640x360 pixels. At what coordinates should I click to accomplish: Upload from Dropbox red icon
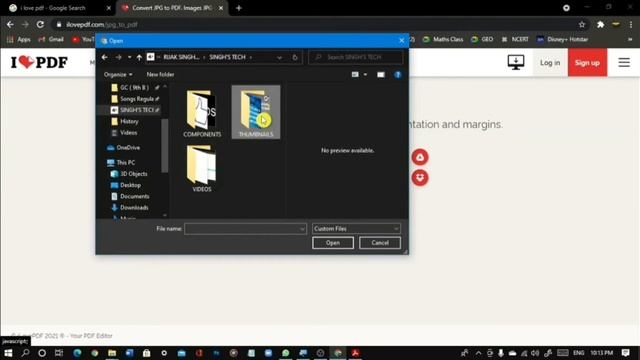coord(420,178)
